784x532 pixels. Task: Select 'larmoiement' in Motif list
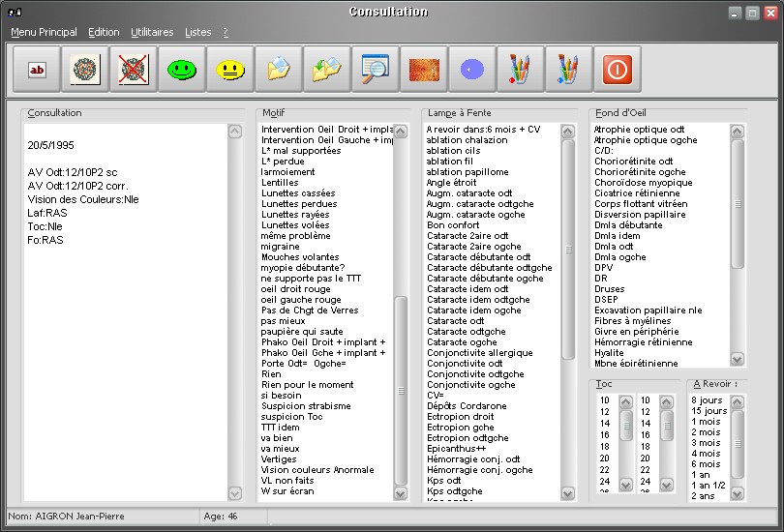(x=287, y=172)
